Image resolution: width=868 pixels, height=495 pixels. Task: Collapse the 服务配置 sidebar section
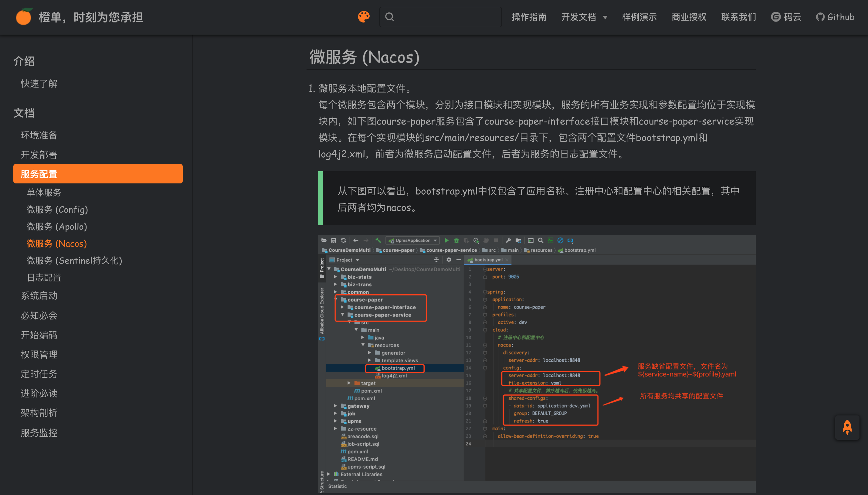[98, 174]
